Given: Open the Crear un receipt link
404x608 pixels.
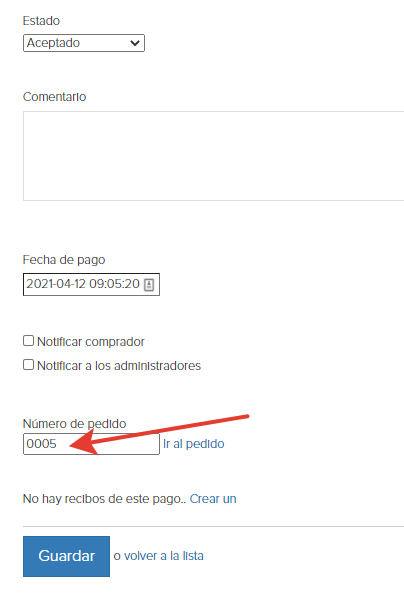Looking at the screenshot, I should pos(213,499).
